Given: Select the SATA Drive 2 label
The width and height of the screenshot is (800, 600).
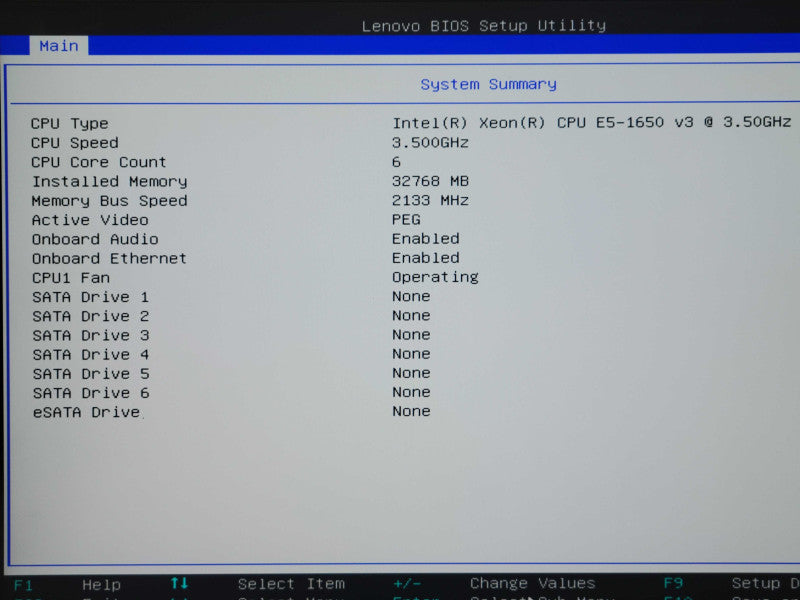Looking at the screenshot, I should (90, 316).
